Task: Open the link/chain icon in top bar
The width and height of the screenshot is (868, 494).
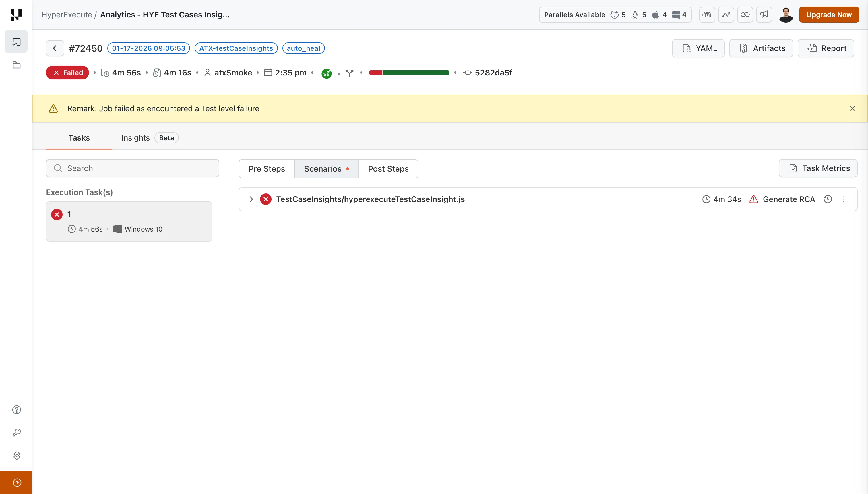Action: 745,15
